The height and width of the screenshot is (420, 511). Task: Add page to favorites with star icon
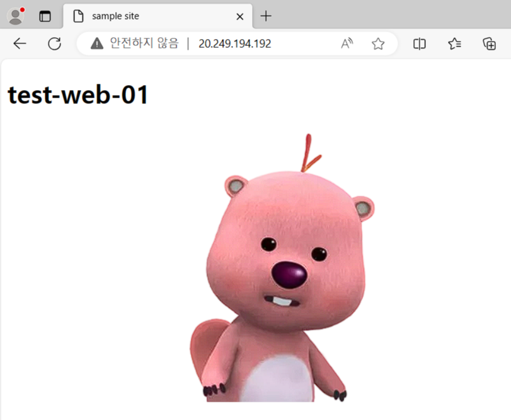coord(378,43)
